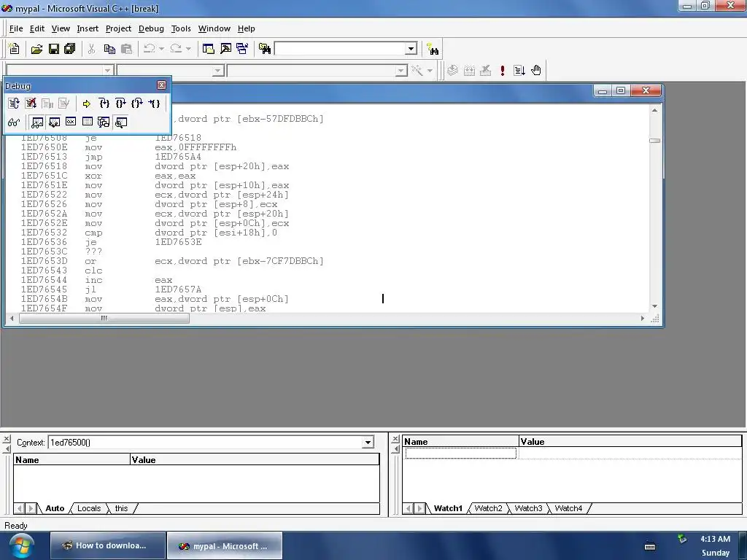Click the Redo arrow icon
The height and width of the screenshot is (560, 747).
[x=176, y=49]
